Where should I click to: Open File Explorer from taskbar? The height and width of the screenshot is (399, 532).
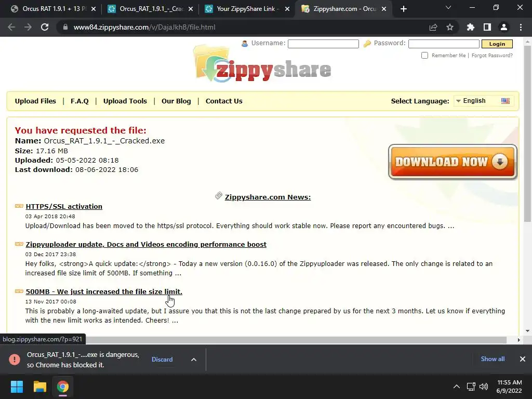39,387
